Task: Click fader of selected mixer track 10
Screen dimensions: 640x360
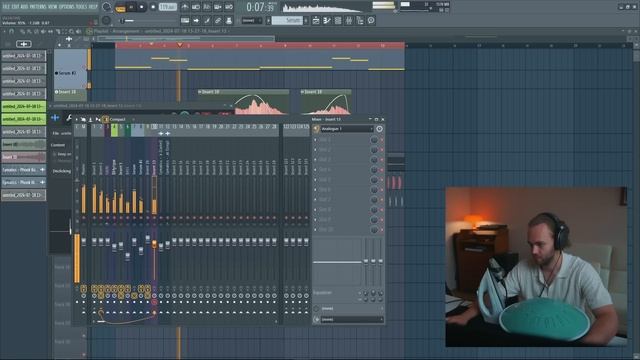Action: coord(154,244)
